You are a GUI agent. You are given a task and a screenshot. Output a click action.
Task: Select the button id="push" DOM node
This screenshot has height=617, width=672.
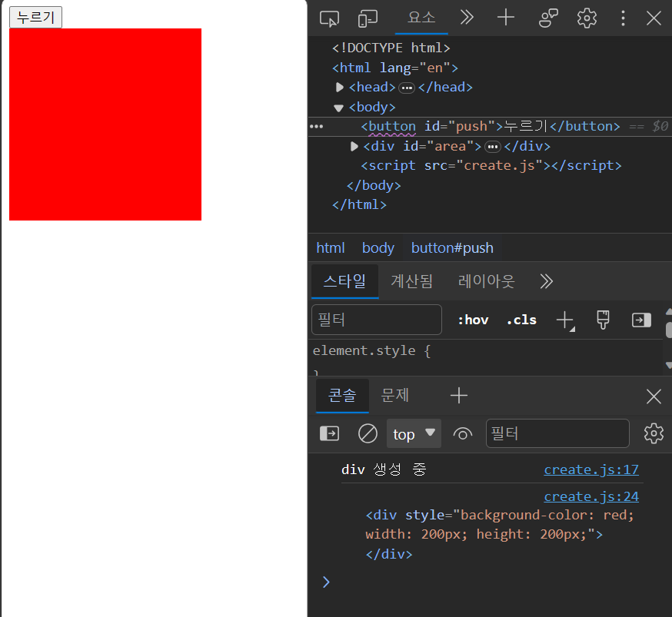[491, 126]
